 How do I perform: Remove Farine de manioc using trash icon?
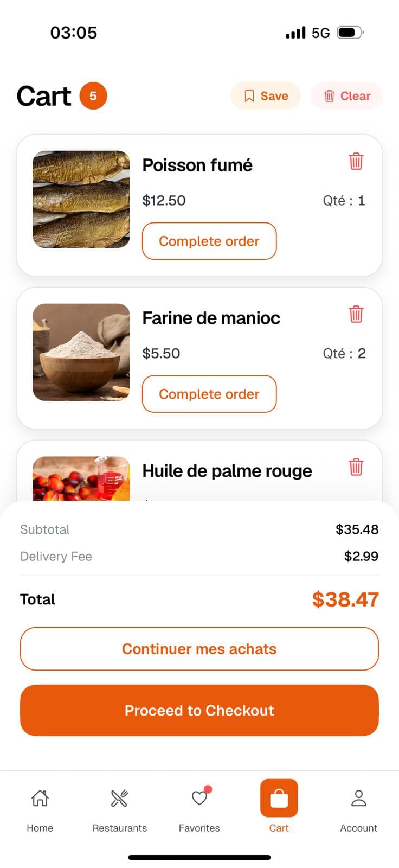tap(356, 314)
